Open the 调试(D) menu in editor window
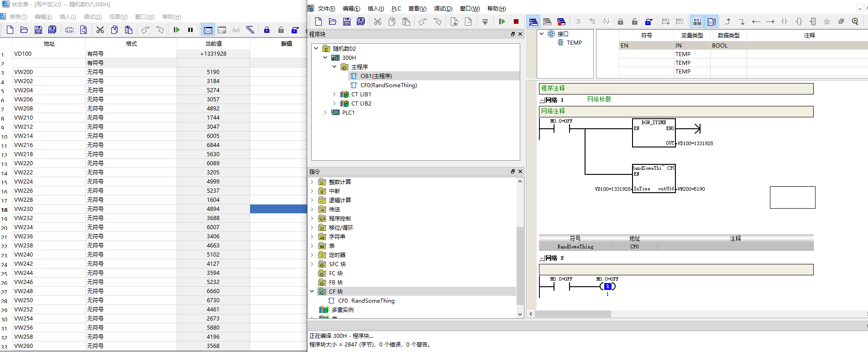 click(443, 9)
